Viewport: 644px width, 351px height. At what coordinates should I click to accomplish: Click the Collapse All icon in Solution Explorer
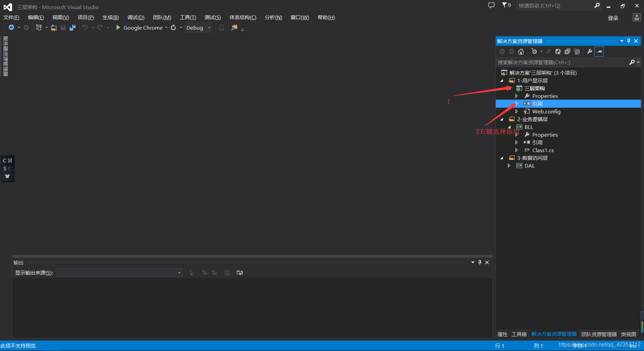pos(567,51)
